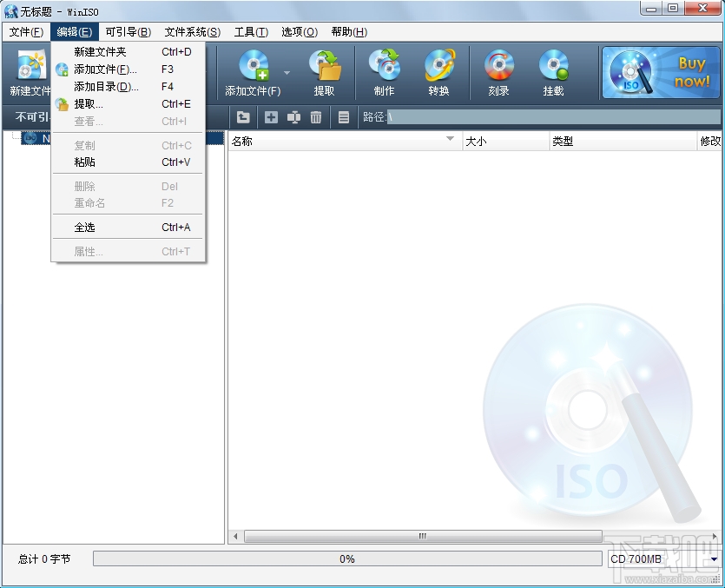The width and height of the screenshot is (725, 588).
Task: Click the Extract toolbar icon
Action: pyautogui.click(x=325, y=66)
